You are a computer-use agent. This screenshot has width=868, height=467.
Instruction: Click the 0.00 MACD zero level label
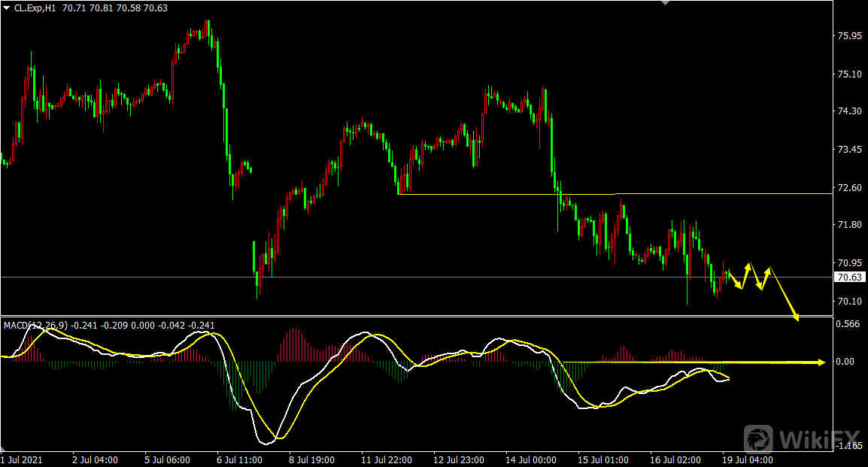pos(845,362)
